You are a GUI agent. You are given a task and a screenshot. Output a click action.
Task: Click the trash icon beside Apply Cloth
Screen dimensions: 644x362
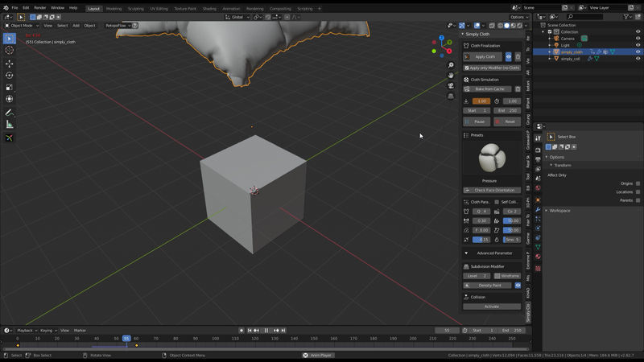(x=518, y=56)
